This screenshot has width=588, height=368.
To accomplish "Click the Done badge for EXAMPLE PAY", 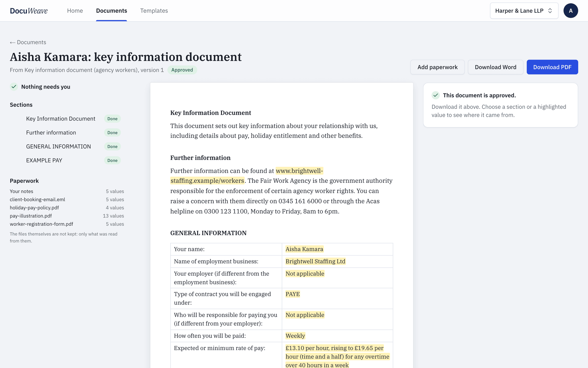I will pos(112,160).
